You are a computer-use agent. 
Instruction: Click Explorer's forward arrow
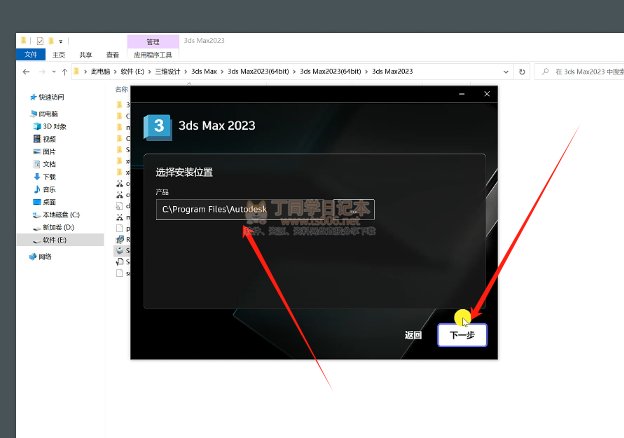(42, 72)
